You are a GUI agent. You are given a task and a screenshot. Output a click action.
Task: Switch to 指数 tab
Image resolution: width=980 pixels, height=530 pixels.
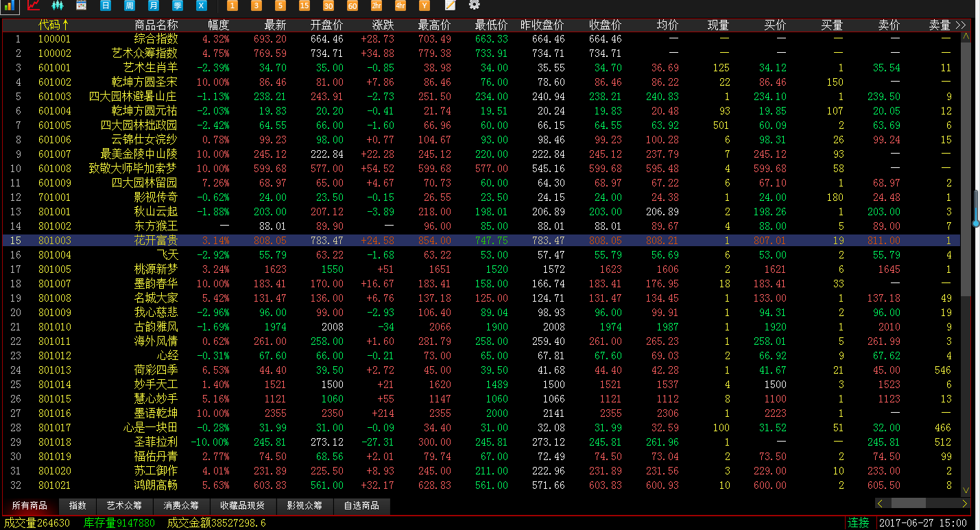(78, 506)
